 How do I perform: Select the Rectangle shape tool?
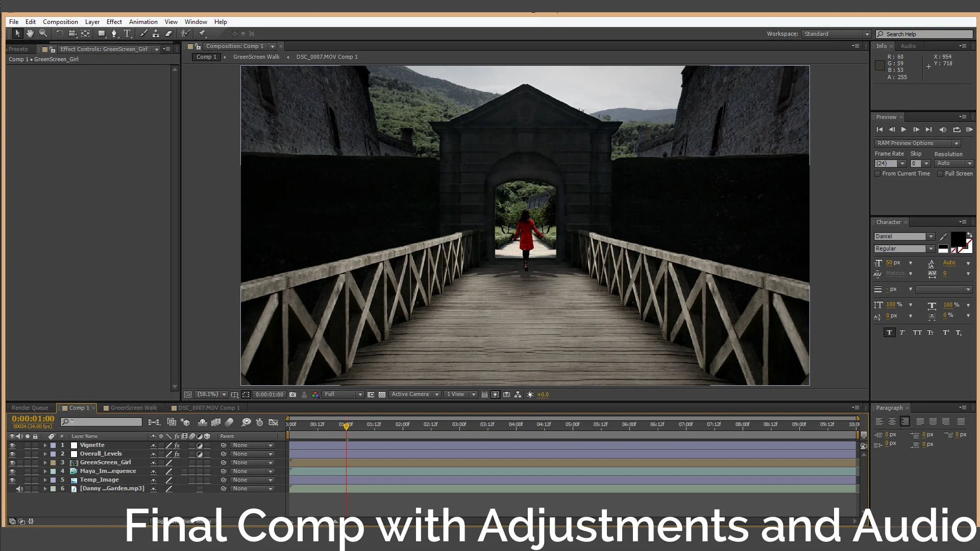[x=102, y=34]
